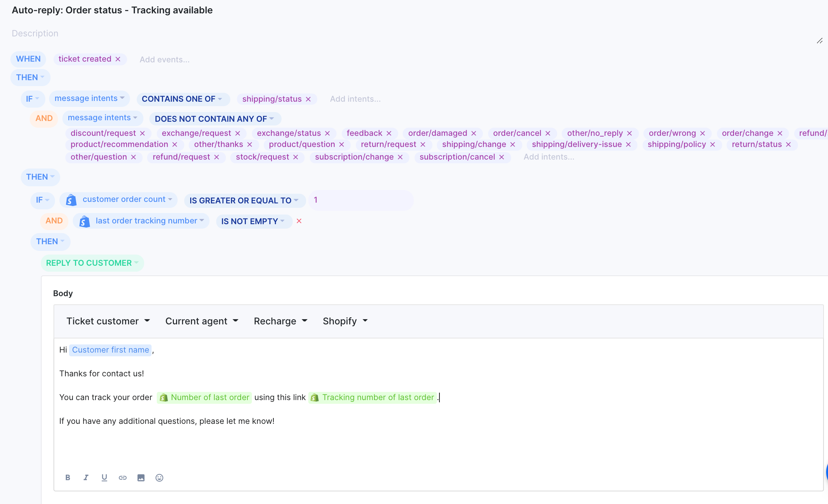Viewport: 828px width, 504px height.
Task: Insert a hyperlink in the body
Action: pyautogui.click(x=123, y=478)
